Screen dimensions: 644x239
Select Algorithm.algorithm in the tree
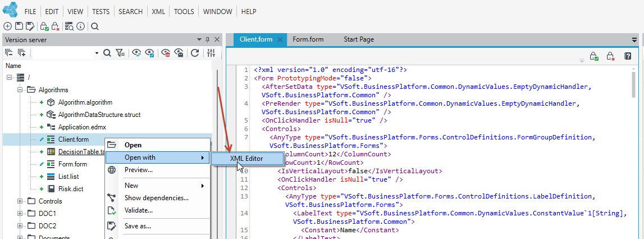(x=85, y=102)
